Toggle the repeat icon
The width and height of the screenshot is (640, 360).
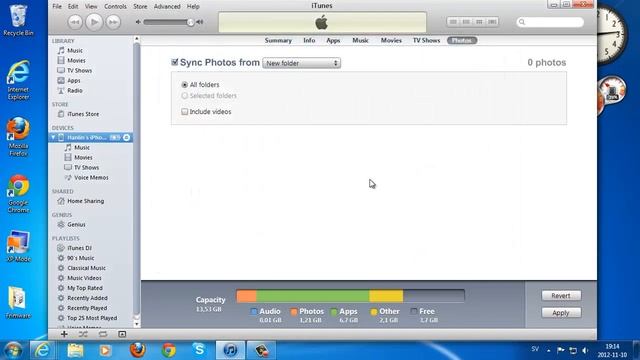click(103, 334)
